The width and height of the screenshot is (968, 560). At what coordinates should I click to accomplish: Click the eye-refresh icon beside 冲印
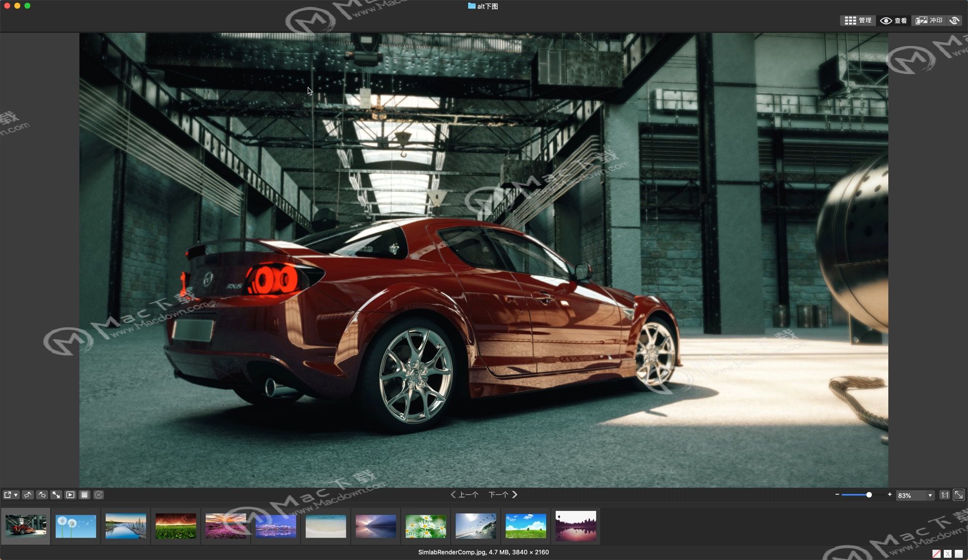[954, 20]
